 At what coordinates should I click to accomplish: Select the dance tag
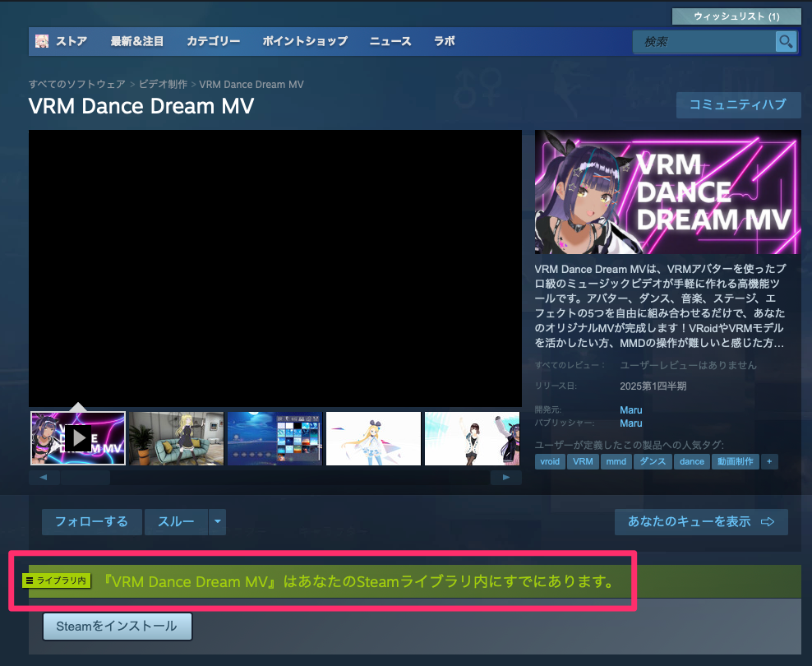pos(692,461)
